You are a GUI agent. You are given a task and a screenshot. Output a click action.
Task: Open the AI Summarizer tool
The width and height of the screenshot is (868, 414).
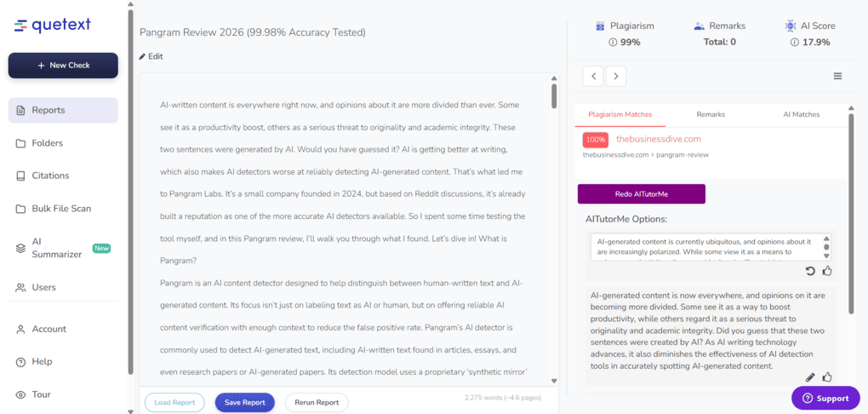click(x=56, y=248)
